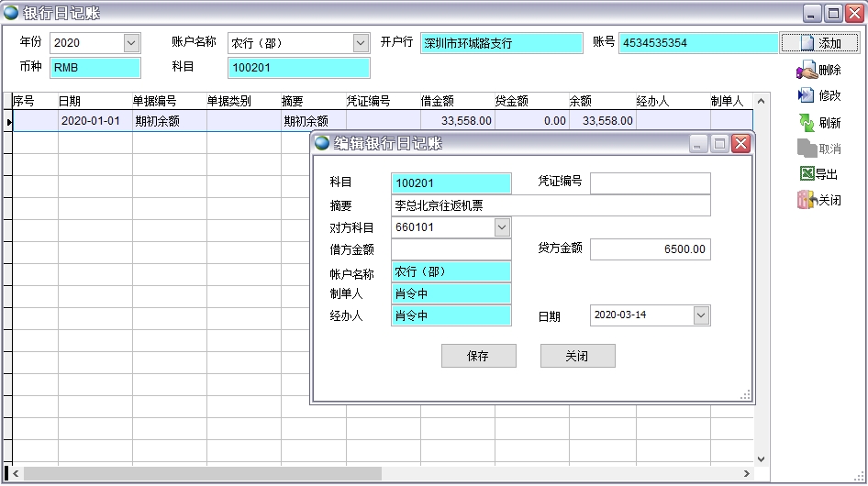
Task: Close the 编辑银行日记账 dialog window
Action: coord(740,143)
